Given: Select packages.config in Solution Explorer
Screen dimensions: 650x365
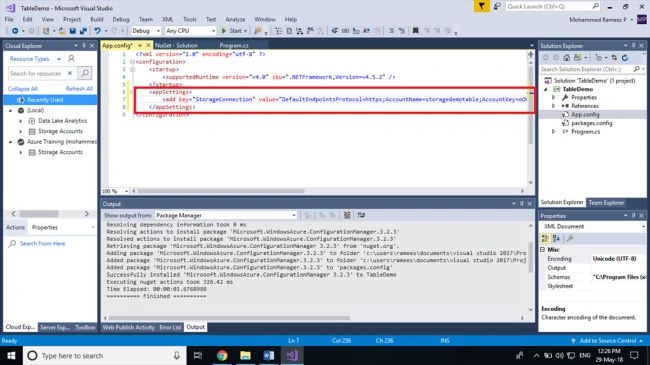Looking at the screenshot, I should click(592, 123).
